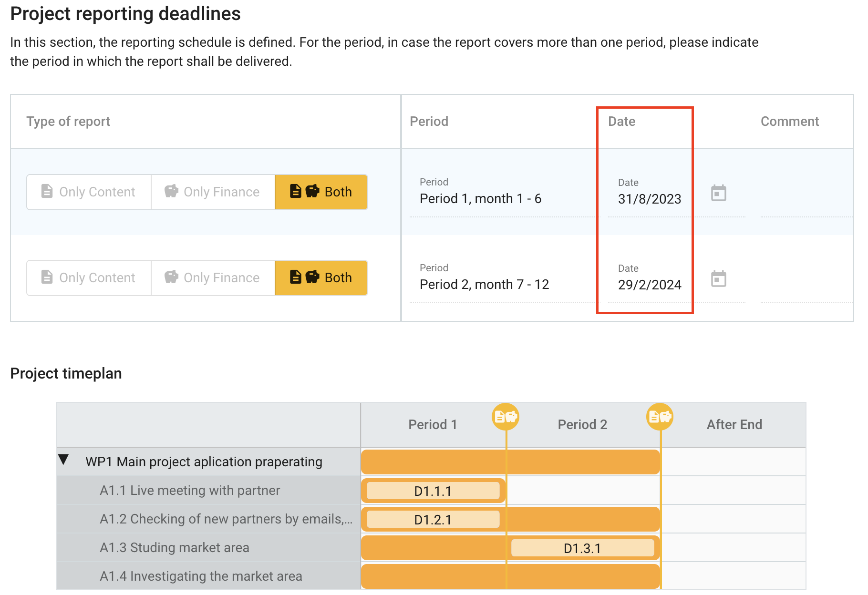
Task: Click deliverable D1.3.1 in the timeplan
Action: coord(582,548)
